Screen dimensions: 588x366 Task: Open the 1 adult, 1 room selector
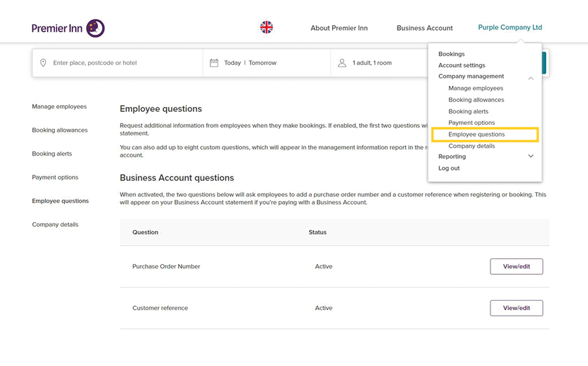tap(372, 63)
